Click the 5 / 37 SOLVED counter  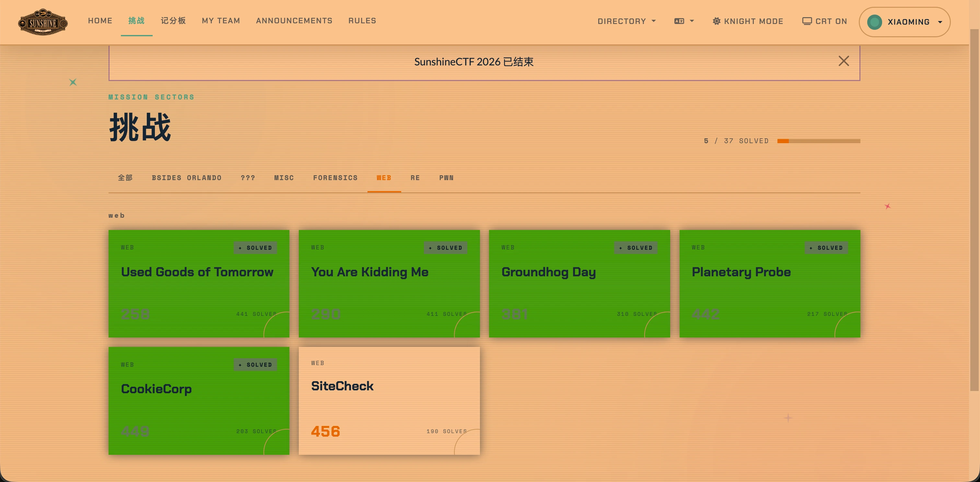pos(736,141)
